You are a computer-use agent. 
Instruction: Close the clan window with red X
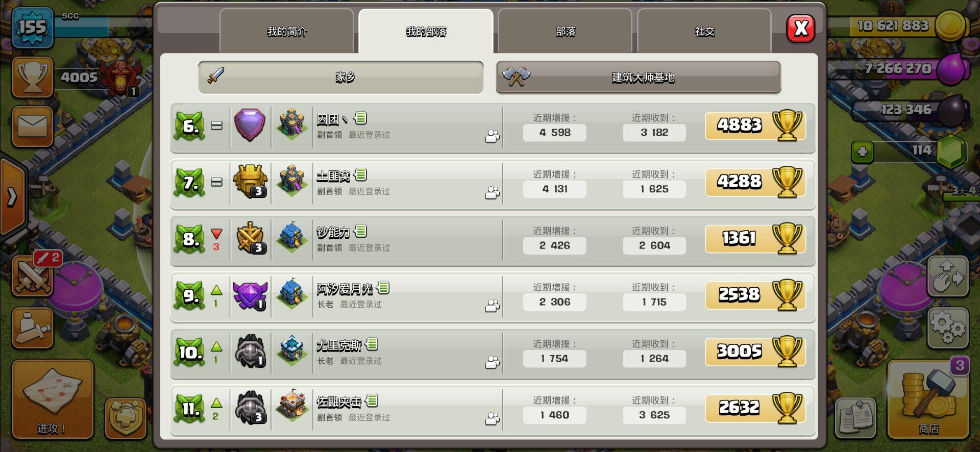point(801,28)
